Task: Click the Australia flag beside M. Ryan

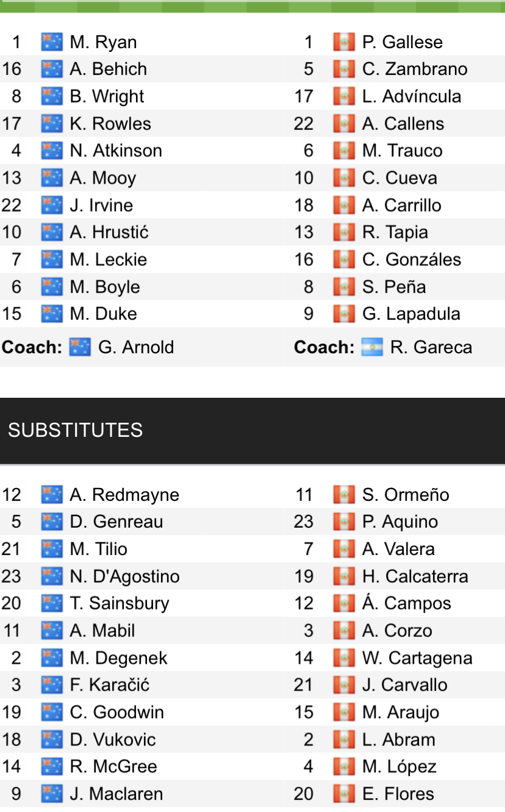Action: pos(52,42)
